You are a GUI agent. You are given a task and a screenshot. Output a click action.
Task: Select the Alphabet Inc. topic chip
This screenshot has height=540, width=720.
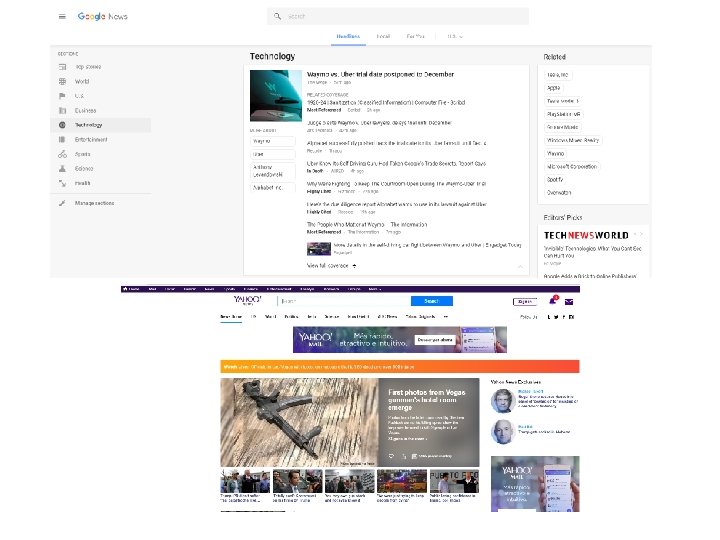[x=273, y=187]
